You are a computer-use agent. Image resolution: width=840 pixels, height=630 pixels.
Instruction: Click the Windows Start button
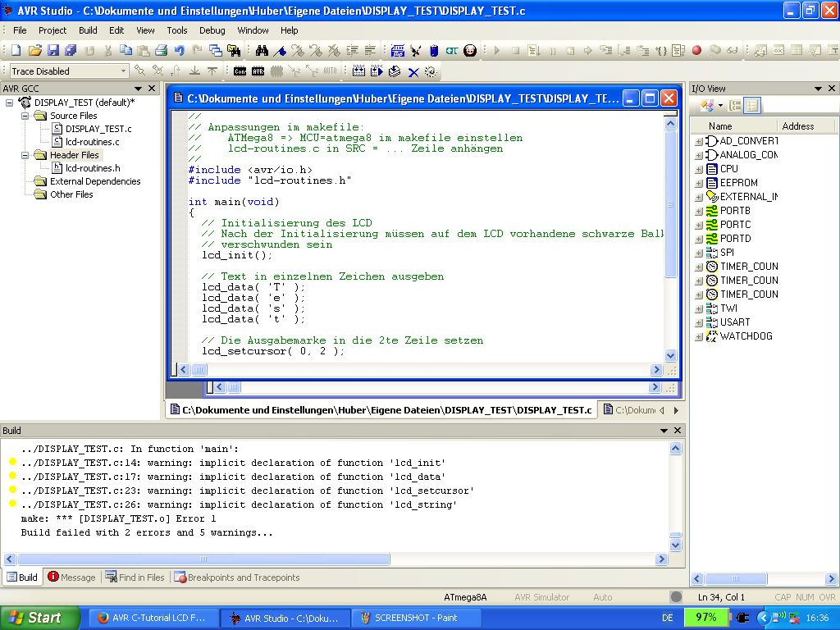[39, 618]
